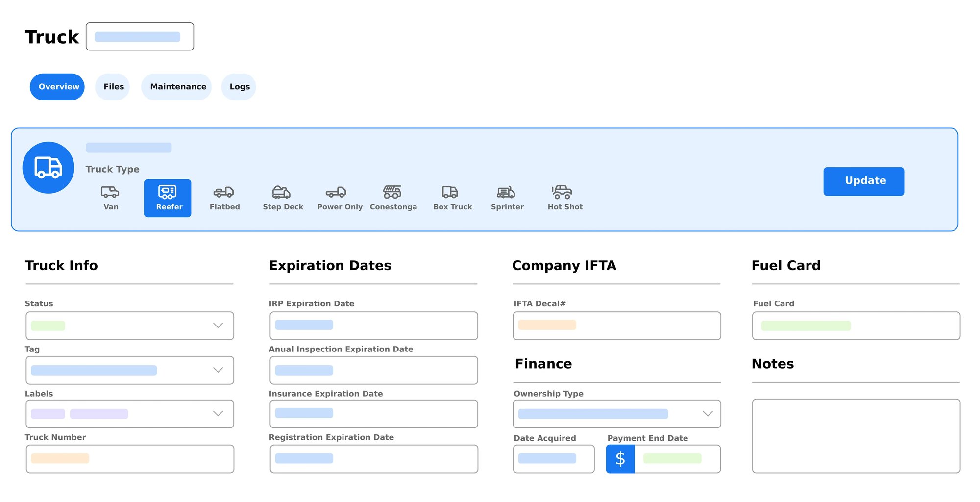Select the Van truck type icon
Viewport: 980px width, 502px height.
110,198
